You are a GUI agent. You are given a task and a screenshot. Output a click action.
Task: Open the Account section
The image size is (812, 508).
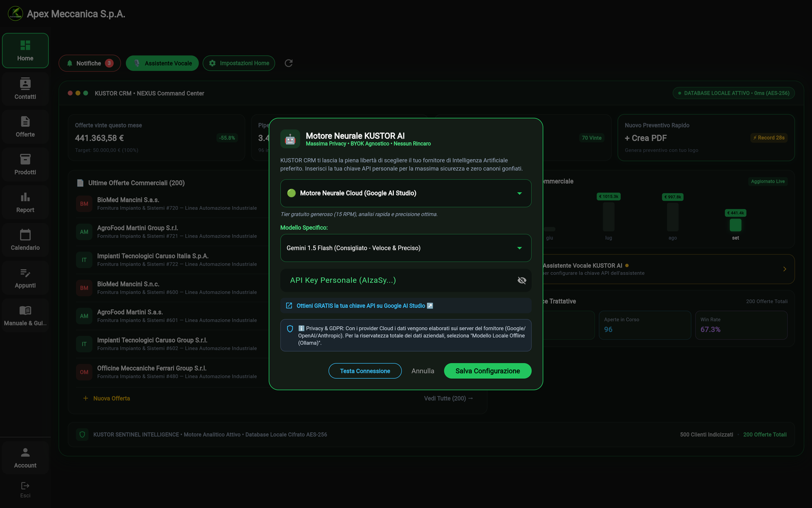(25, 458)
